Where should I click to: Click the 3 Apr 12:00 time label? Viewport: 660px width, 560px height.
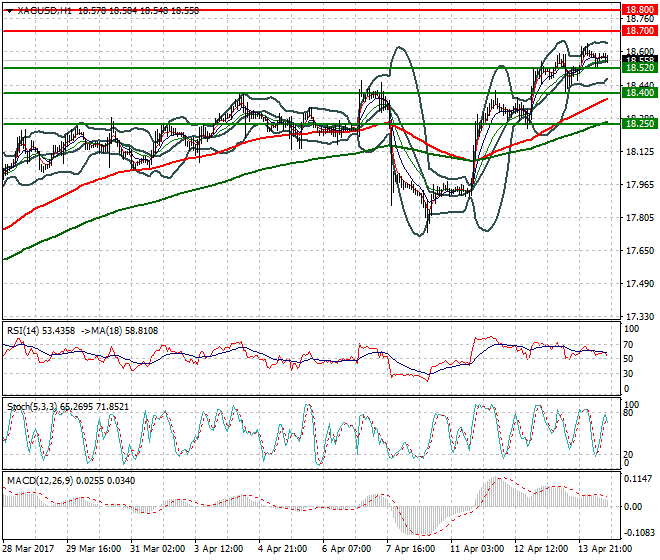[218, 549]
